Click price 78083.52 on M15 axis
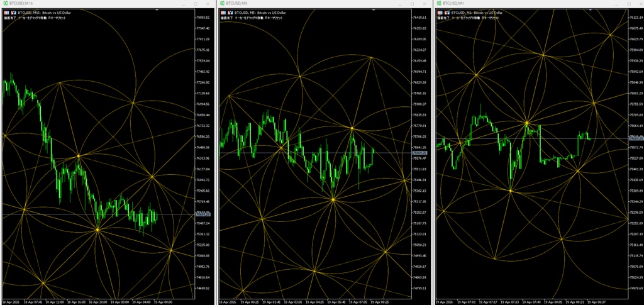 pos(204,18)
